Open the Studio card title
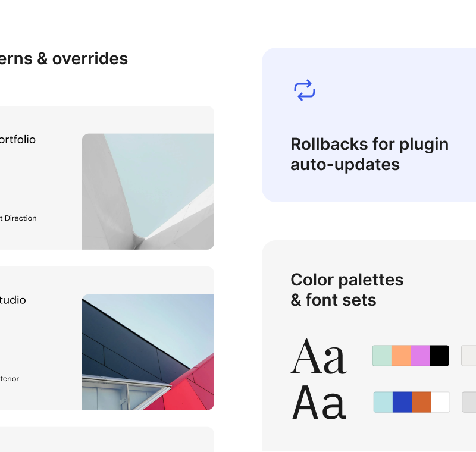Image resolution: width=476 pixels, height=452 pixels. click(12, 300)
